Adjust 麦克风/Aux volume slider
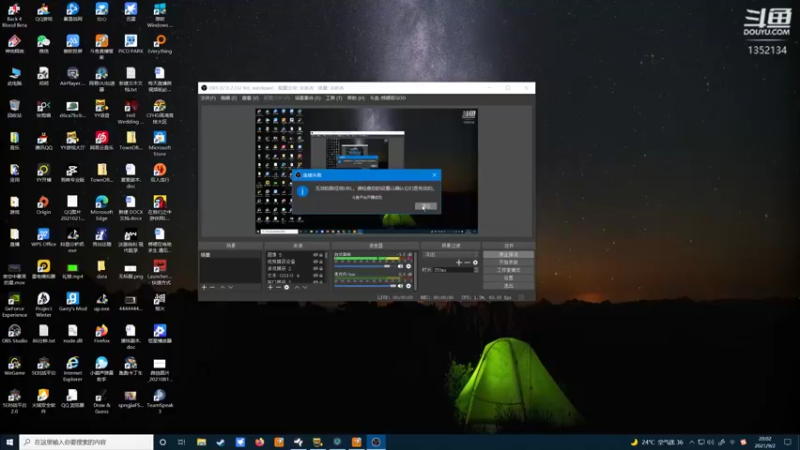This screenshot has width=800, height=450. coord(365,286)
